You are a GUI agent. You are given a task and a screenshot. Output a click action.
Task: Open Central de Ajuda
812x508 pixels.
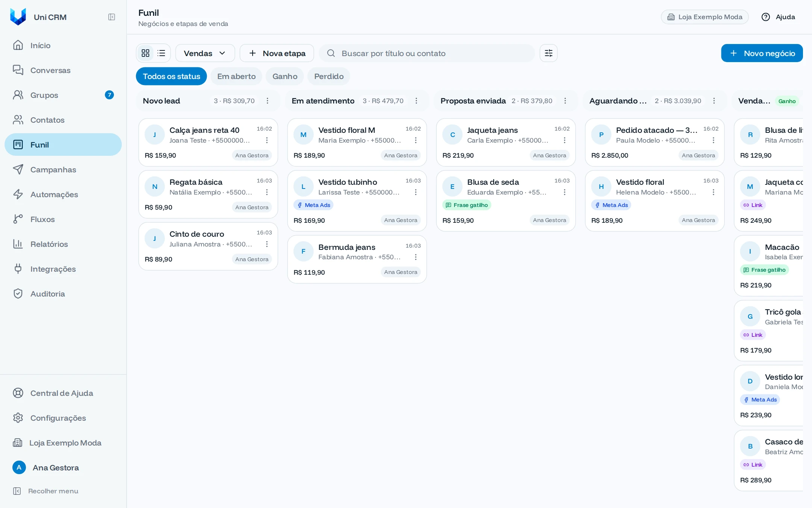coord(63,393)
